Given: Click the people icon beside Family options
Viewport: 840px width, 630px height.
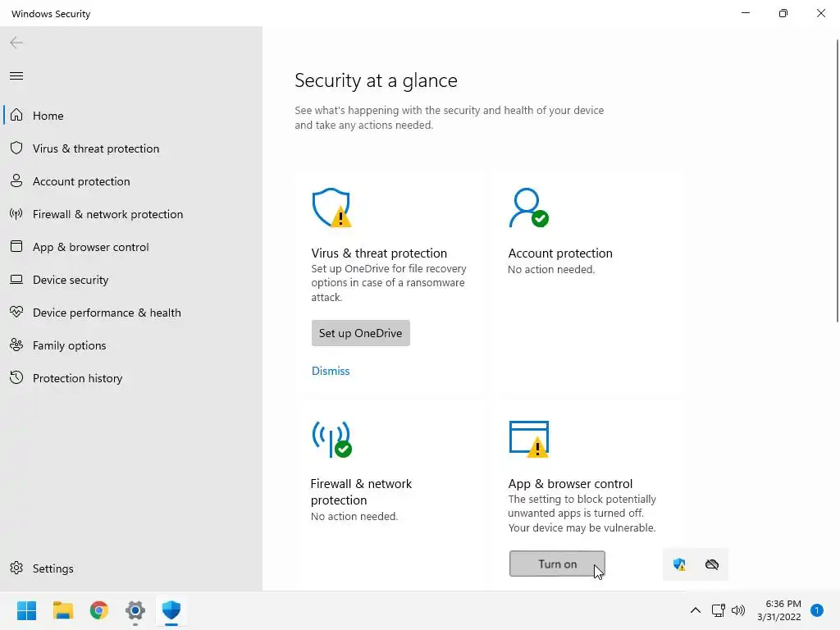Looking at the screenshot, I should pyautogui.click(x=16, y=345).
